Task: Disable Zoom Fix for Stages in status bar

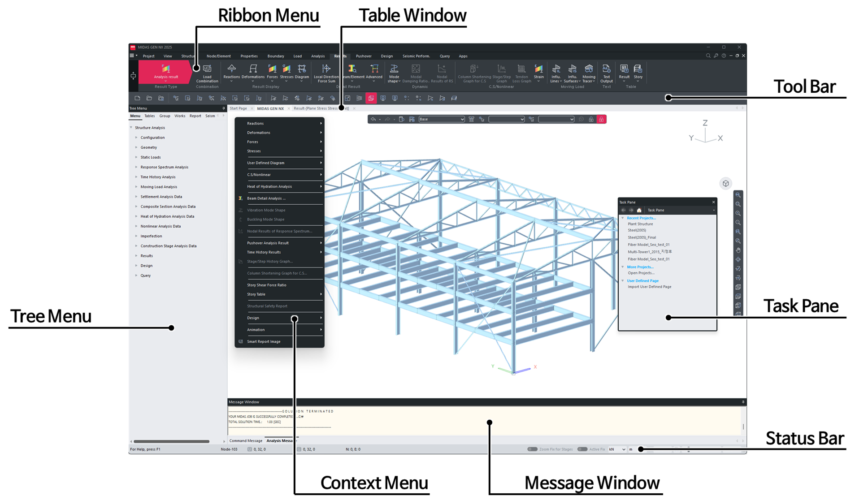Action: pos(532,449)
